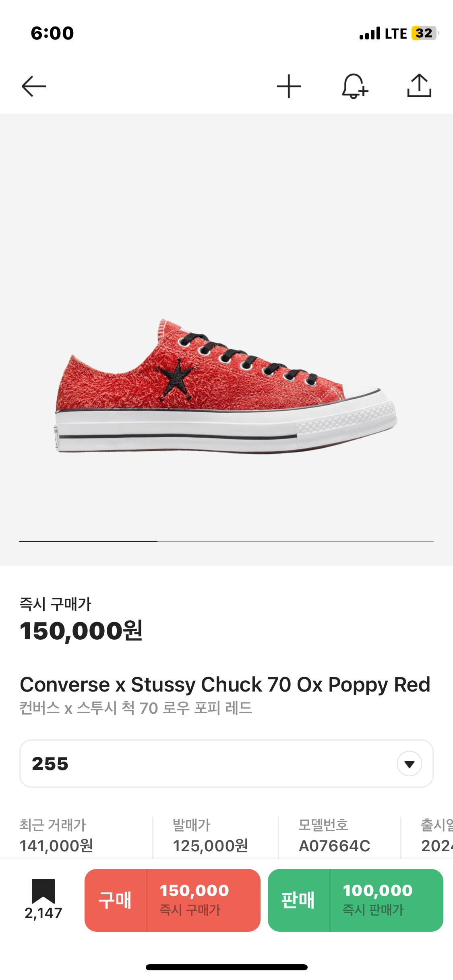The height and width of the screenshot is (980, 453).
Task: Tap the bell notification alert icon
Action: click(354, 86)
